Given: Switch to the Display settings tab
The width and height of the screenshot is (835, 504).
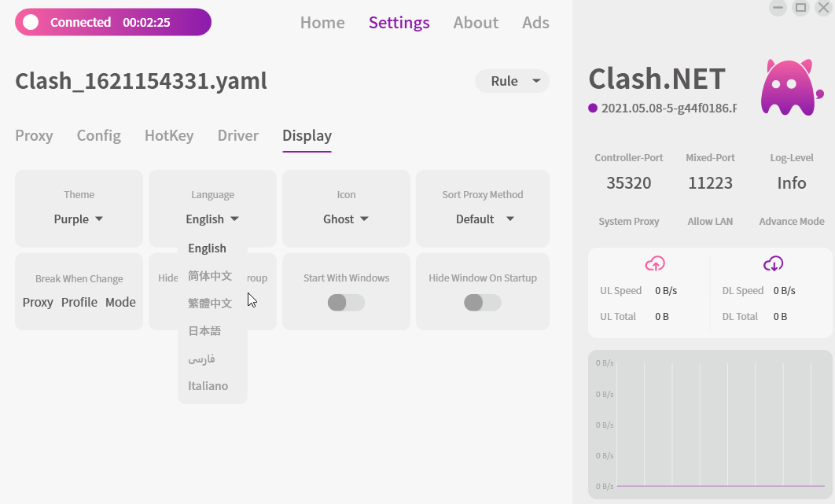Looking at the screenshot, I should [x=307, y=135].
